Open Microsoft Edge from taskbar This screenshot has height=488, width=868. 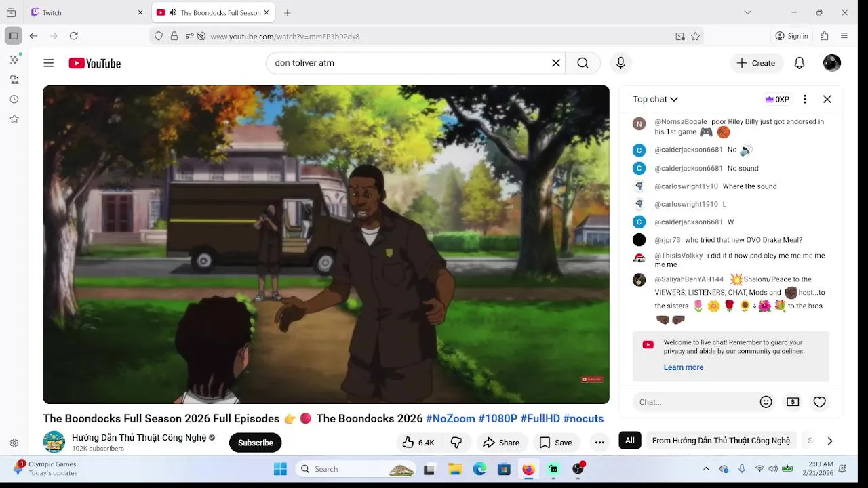479,469
